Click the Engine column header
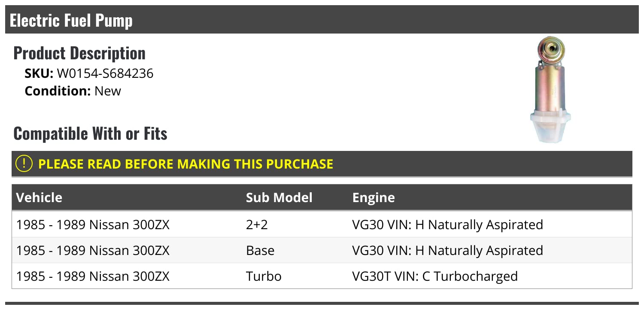The image size is (644, 310). click(373, 198)
